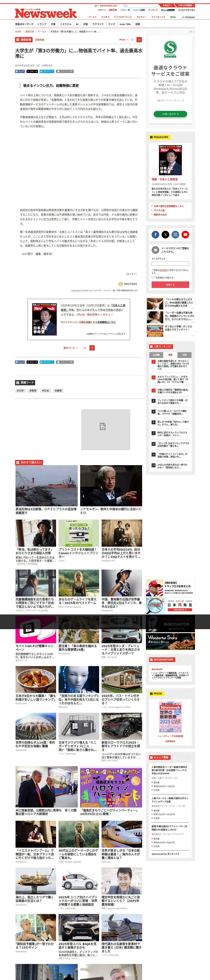This screenshot has height=980, width=210.
Task: Open トランプ keyword in the nav bar
Action: coord(42,24)
